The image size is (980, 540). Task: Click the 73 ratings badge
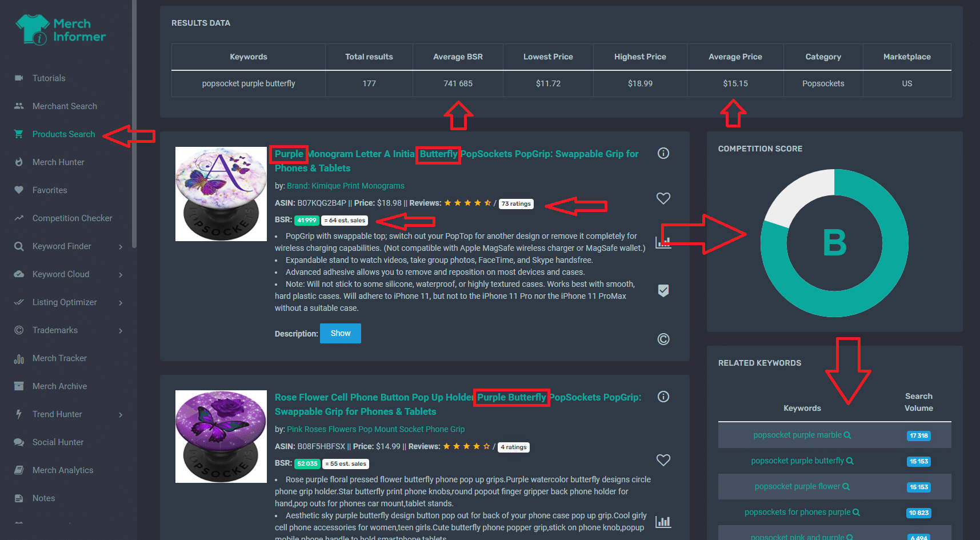(516, 203)
